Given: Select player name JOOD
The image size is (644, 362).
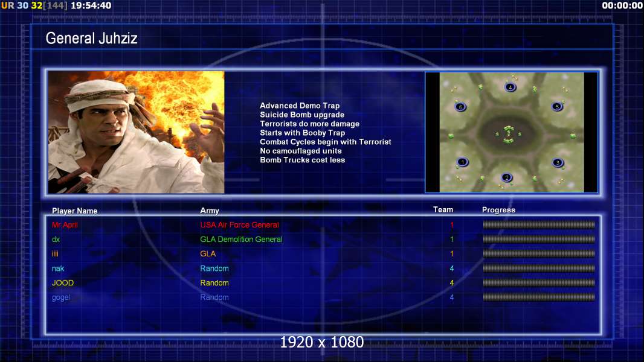Looking at the screenshot, I should coord(63,283).
